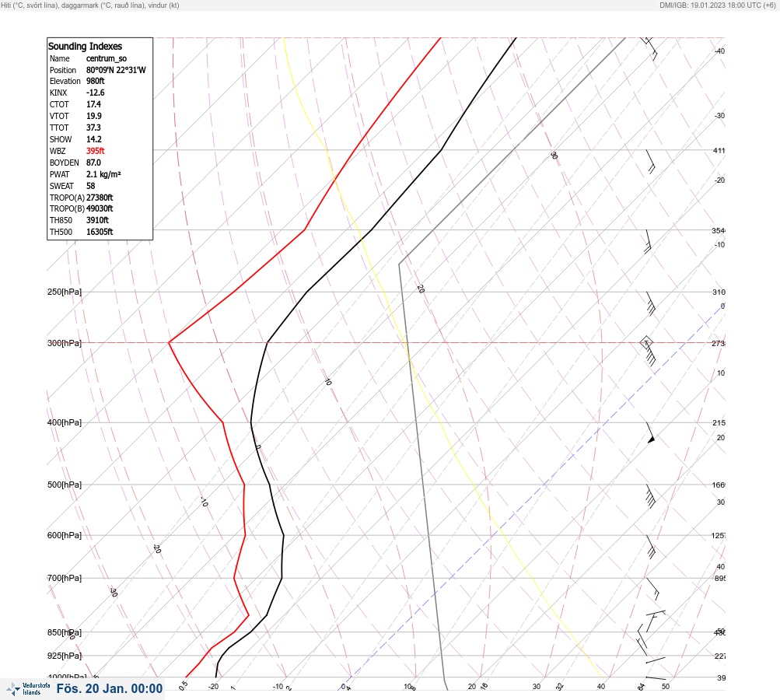The image size is (780, 700).
Task: Click the wind barb at 250 hPa level
Action: click(x=650, y=303)
